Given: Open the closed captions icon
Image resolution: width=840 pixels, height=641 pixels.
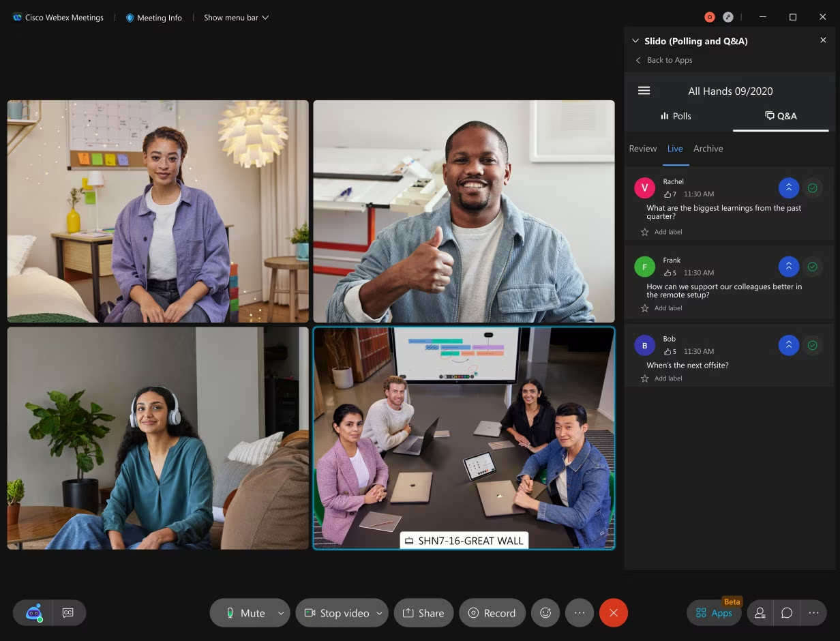Looking at the screenshot, I should click(x=67, y=612).
